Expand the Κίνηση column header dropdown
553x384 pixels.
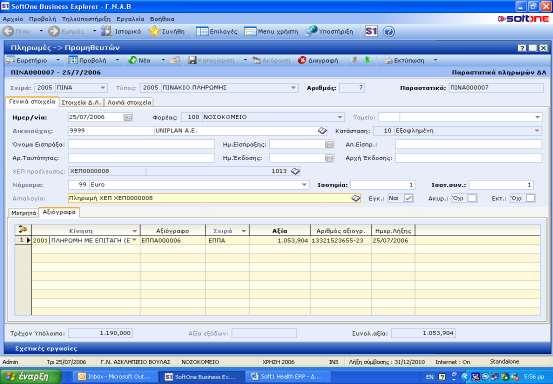[x=134, y=231]
